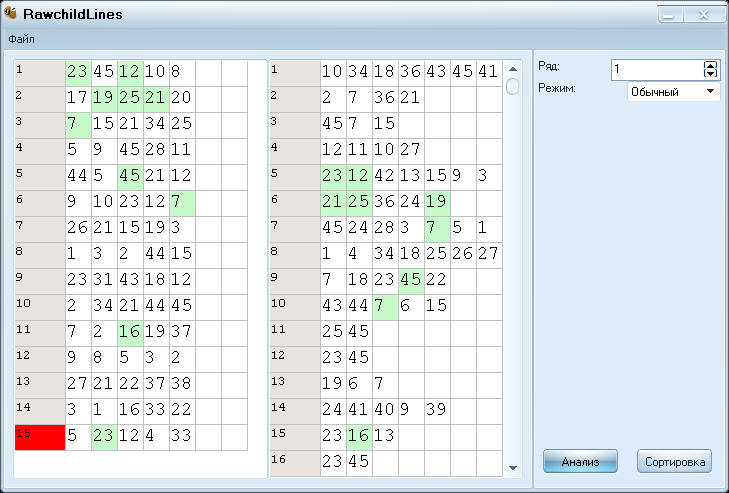Click the right table scrollbar thumb
The width and height of the screenshot is (729, 493).
coord(513,87)
